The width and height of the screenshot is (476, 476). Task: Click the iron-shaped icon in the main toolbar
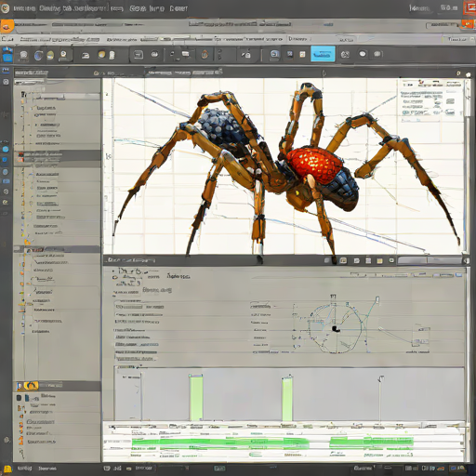[86, 56]
